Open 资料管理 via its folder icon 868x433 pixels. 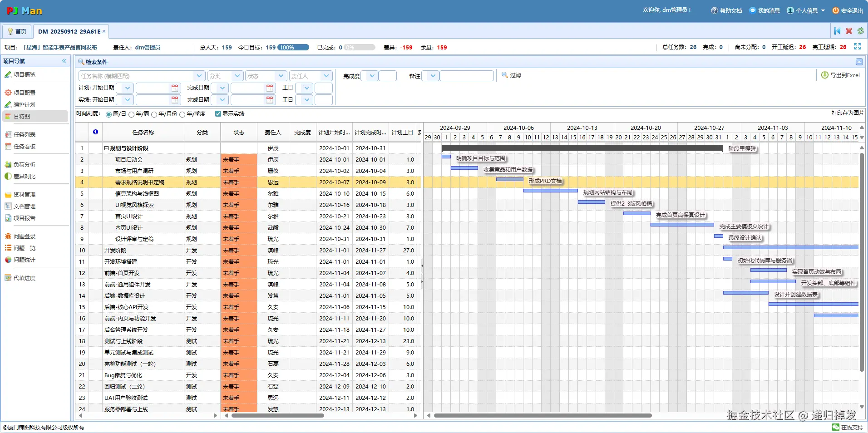[8, 194]
